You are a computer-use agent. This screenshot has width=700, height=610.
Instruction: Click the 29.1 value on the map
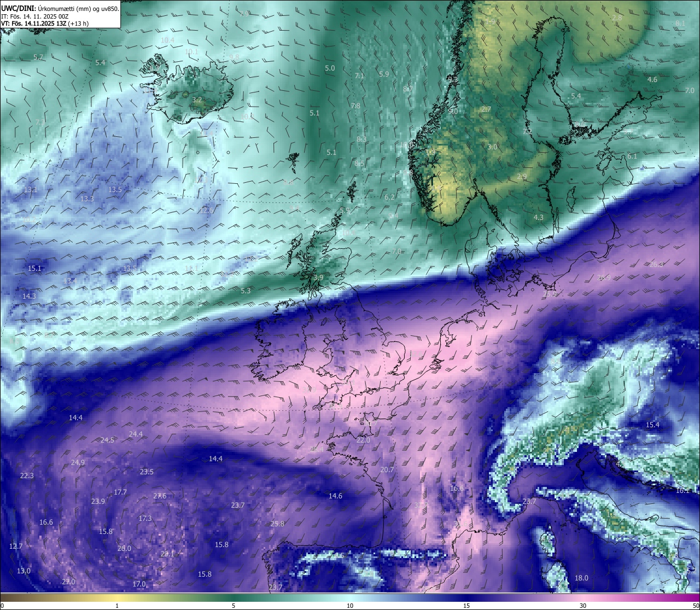tap(167, 554)
